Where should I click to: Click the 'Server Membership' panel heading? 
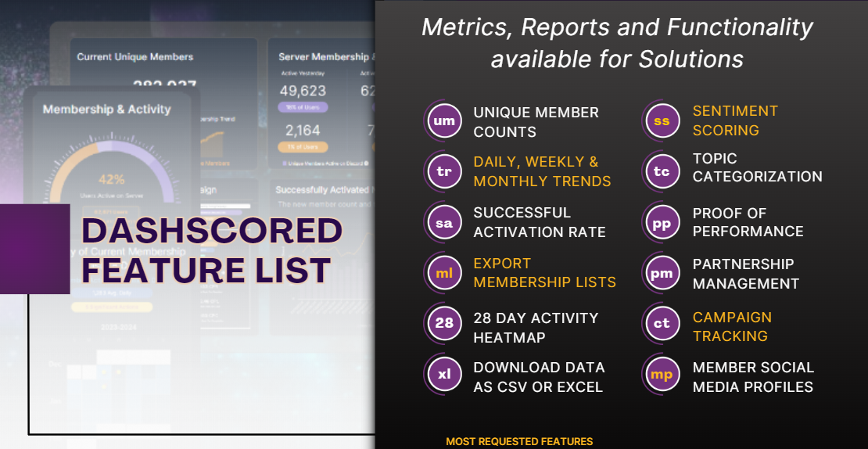pyautogui.click(x=327, y=56)
